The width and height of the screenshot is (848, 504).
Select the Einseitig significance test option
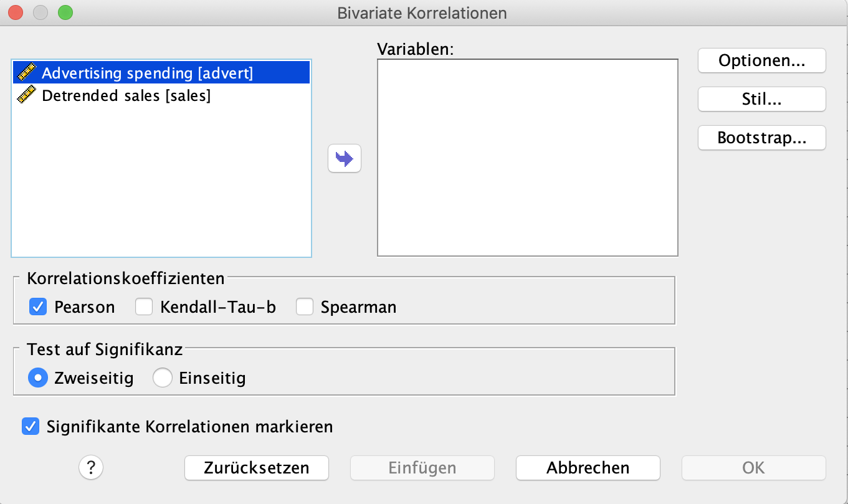pyautogui.click(x=163, y=378)
